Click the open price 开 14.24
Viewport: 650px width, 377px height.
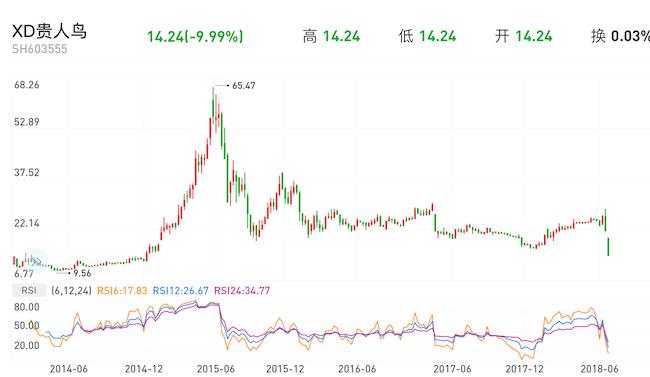point(524,36)
